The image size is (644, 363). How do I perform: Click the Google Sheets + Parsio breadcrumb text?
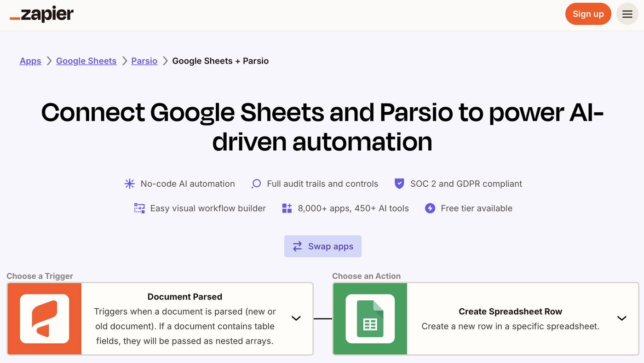[220, 61]
